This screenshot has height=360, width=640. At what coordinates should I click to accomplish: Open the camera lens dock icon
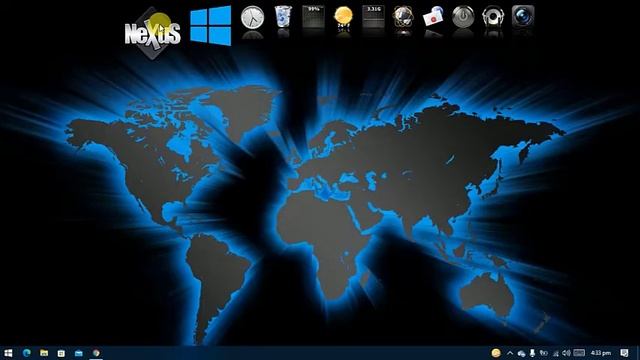coord(523,17)
